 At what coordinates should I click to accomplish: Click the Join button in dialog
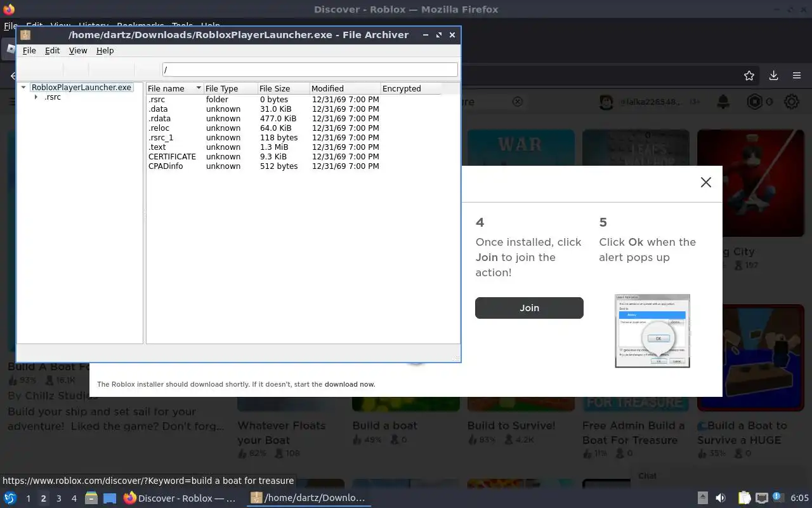(x=529, y=308)
